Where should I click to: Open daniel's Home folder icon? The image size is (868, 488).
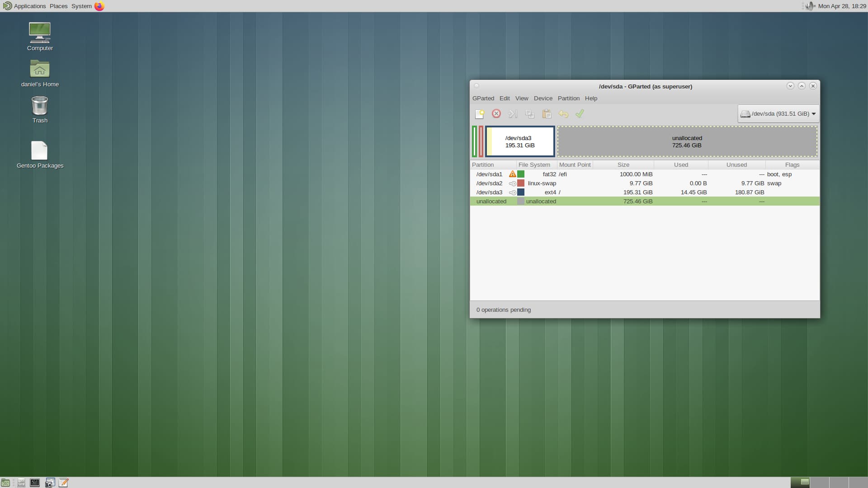click(x=40, y=73)
